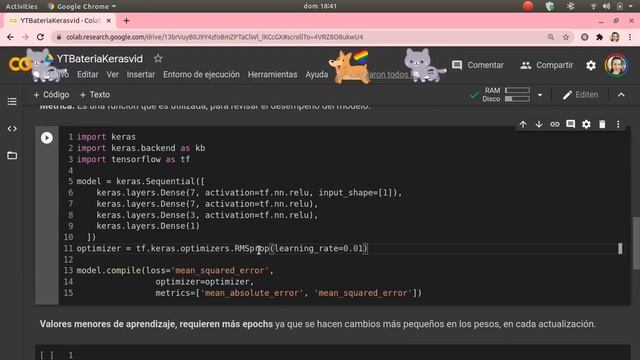Star the YTBateriaKerasvid notebook
640x360 pixels.
158,59
